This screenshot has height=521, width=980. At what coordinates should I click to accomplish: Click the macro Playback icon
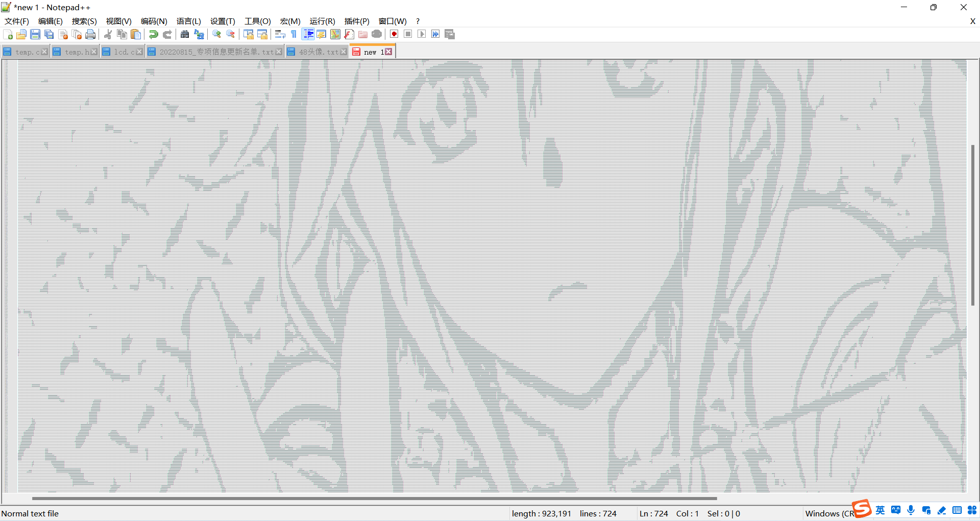click(422, 34)
